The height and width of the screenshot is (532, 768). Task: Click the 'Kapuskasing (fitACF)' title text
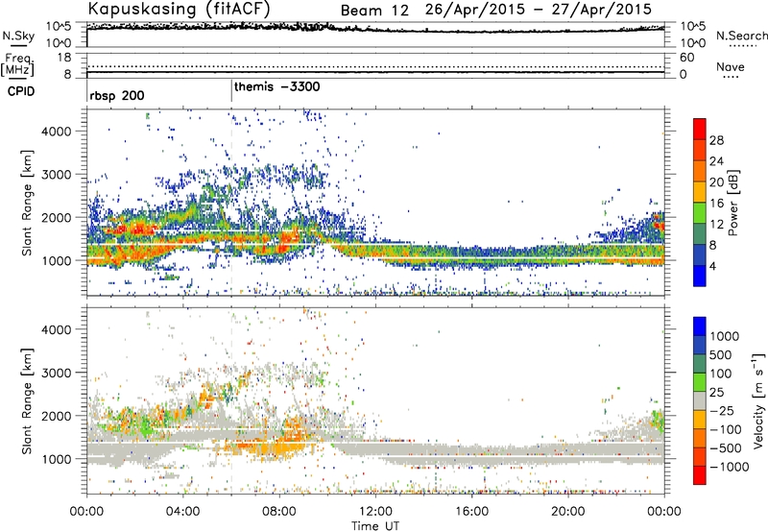click(180, 9)
